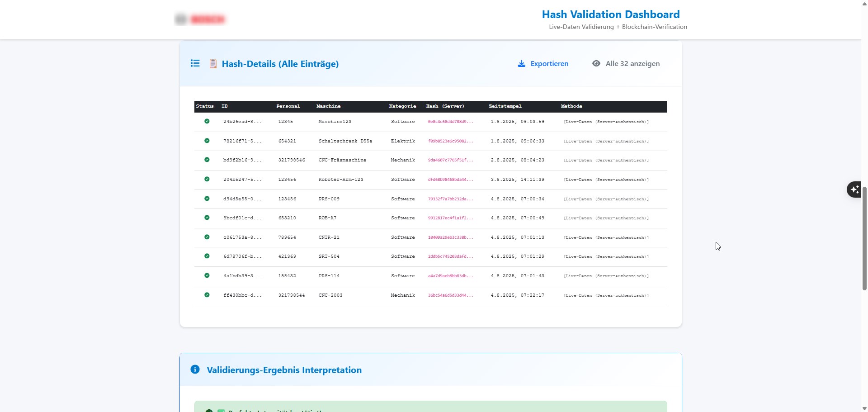Click the download icon beside Exportieren
Screen dimensions: 868x412
522,63
